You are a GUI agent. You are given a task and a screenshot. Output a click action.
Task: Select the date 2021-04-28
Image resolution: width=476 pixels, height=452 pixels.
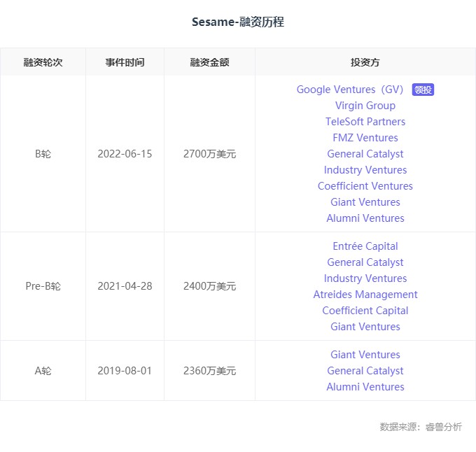pos(125,285)
